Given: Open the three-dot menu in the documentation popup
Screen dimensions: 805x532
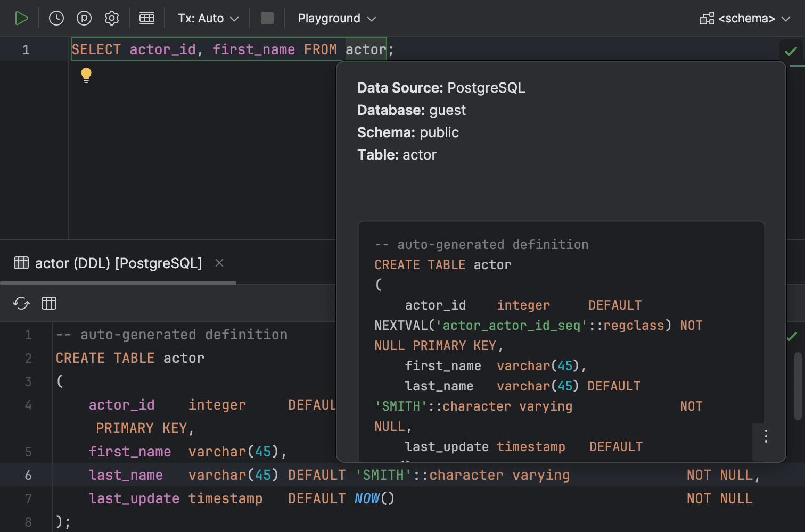Looking at the screenshot, I should pos(766,436).
